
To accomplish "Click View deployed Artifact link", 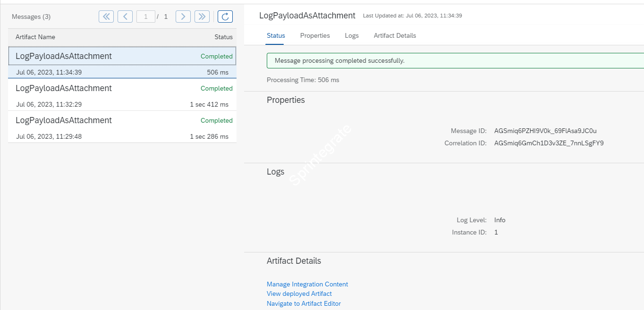I will (299, 293).
